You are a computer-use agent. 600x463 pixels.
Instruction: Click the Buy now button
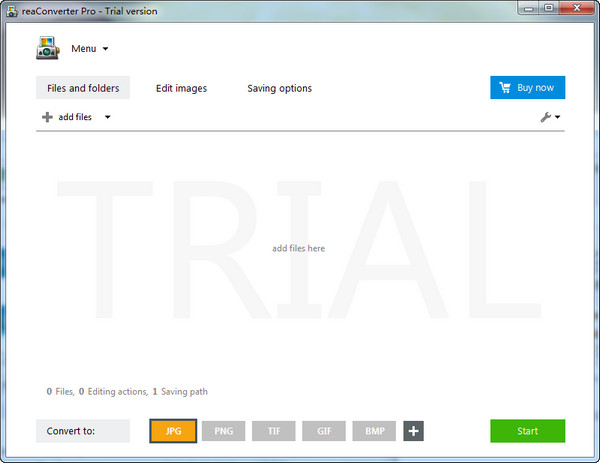(x=528, y=88)
